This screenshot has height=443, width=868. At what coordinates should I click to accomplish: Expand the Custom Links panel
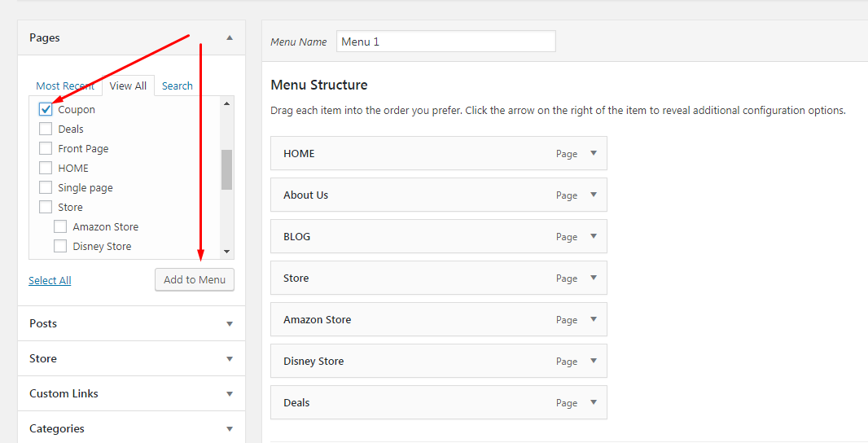[x=230, y=393]
